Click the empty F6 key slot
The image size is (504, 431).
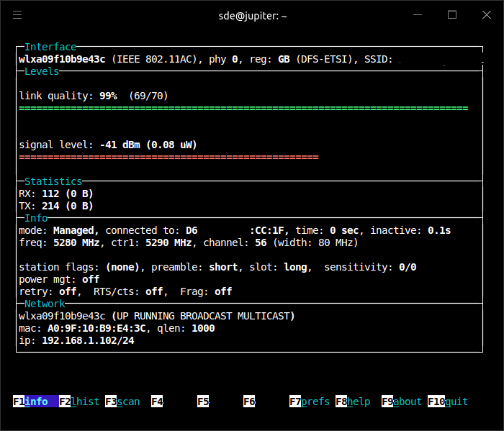click(249, 401)
